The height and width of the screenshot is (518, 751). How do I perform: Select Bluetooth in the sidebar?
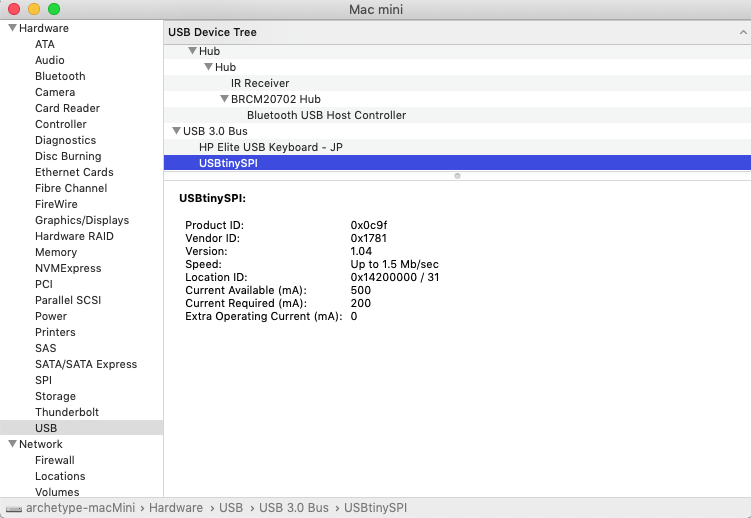pyautogui.click(x=60, y=76)
